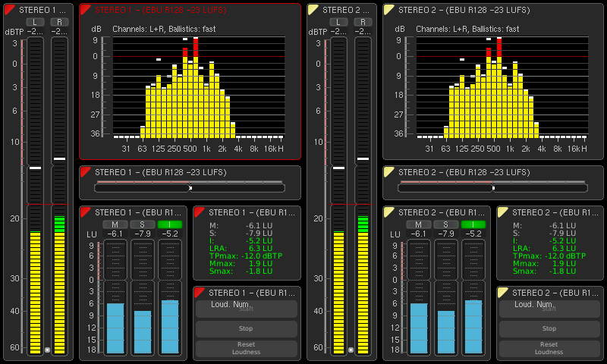Click 'TPmax: -12.0 dBTP' in STEREO 2 numeric panel

click(549, 256)
